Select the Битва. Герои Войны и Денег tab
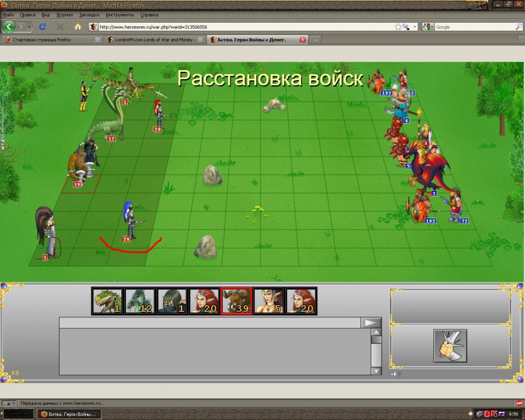Viewport: 525px width, 420px height. click(257, 40)
